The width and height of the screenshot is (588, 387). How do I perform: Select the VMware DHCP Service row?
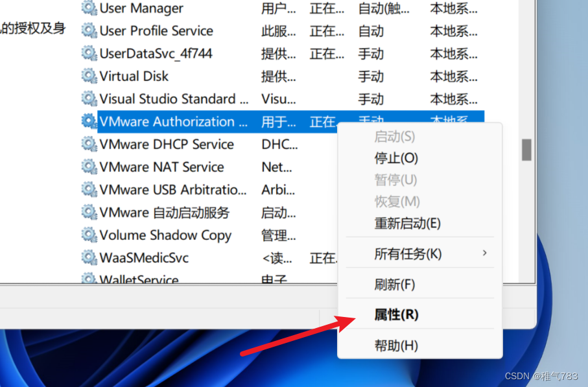pos(167,145)
